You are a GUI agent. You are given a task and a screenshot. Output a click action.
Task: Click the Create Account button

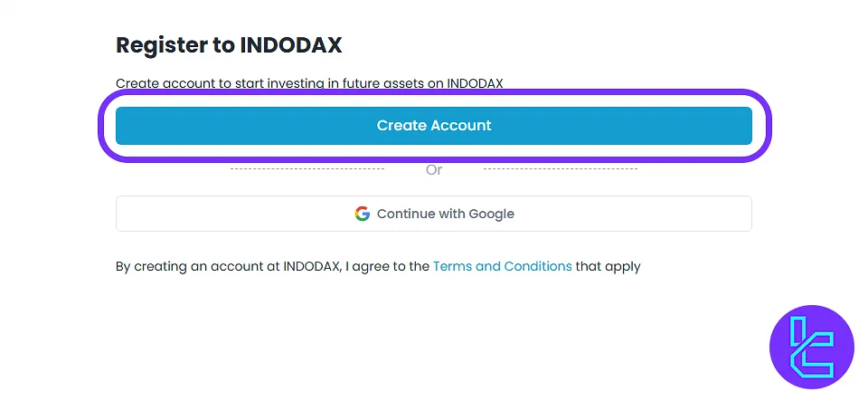(434, 126)
